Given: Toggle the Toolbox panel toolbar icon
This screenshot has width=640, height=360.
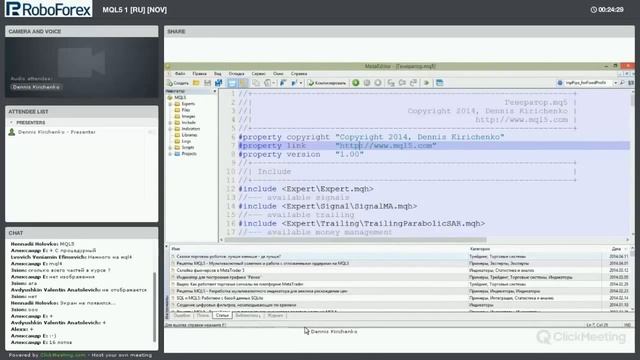Looking at the screenshot, I should [243, 83].
